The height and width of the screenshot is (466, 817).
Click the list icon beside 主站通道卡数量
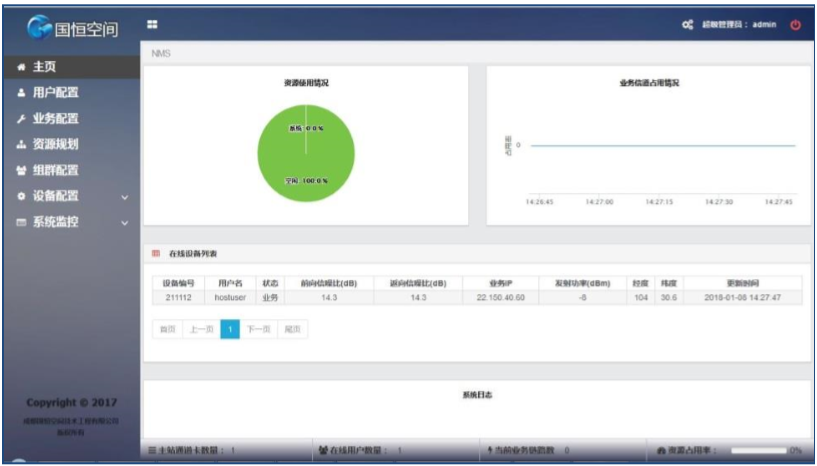152,450
